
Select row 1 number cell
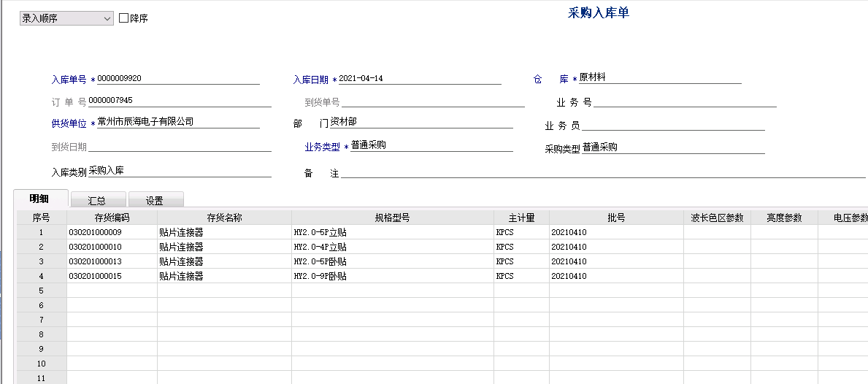42,232
